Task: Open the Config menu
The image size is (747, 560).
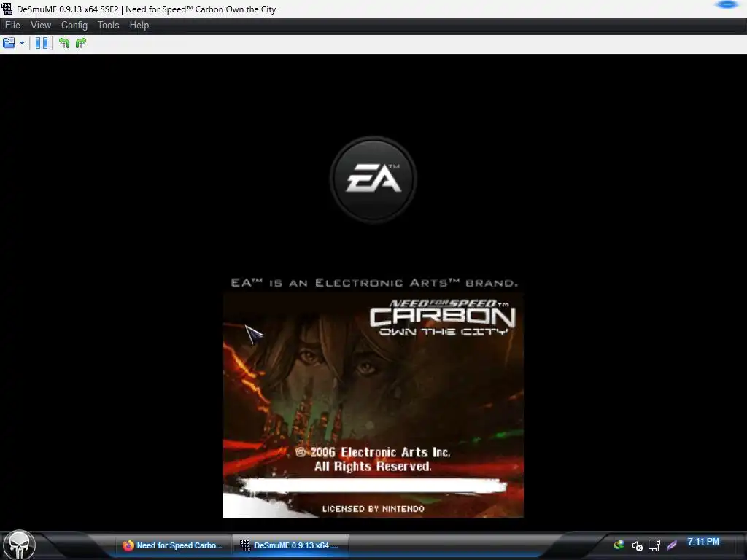Action: point(74,26)
